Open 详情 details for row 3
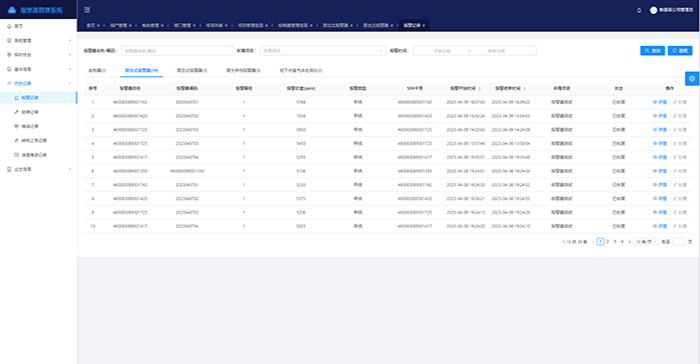The height and width of the screenshot is (364, 700). click(660, 130)
